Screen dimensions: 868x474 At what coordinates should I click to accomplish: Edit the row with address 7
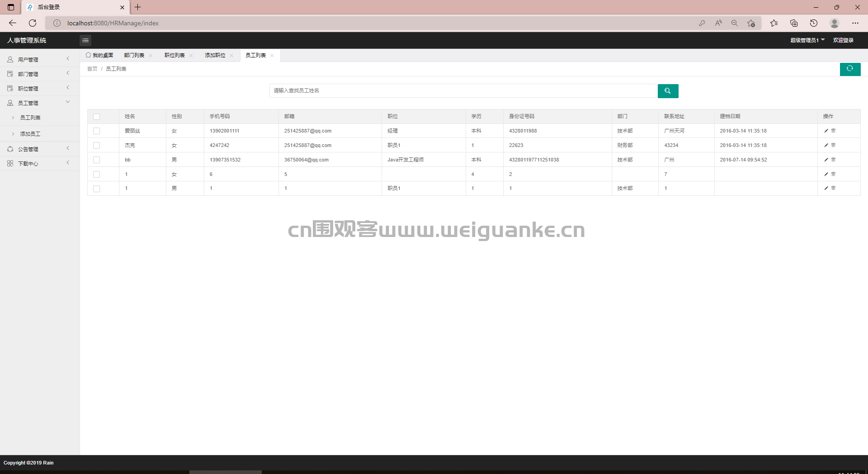[x=826, y=174]
